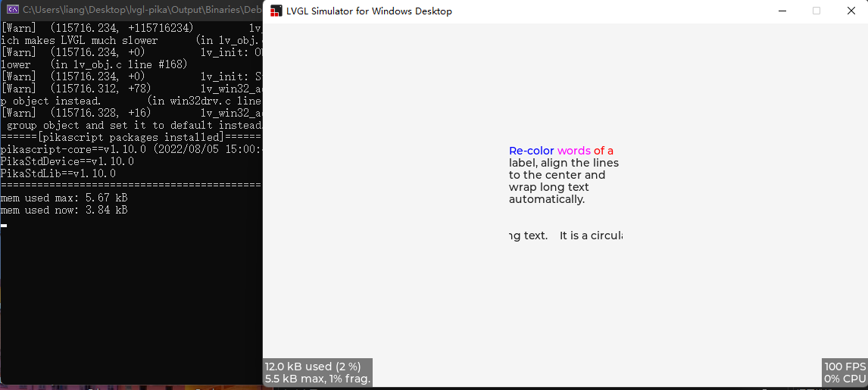Click the blinking console cursor
The image size is (868, 390).
[4, 225]
